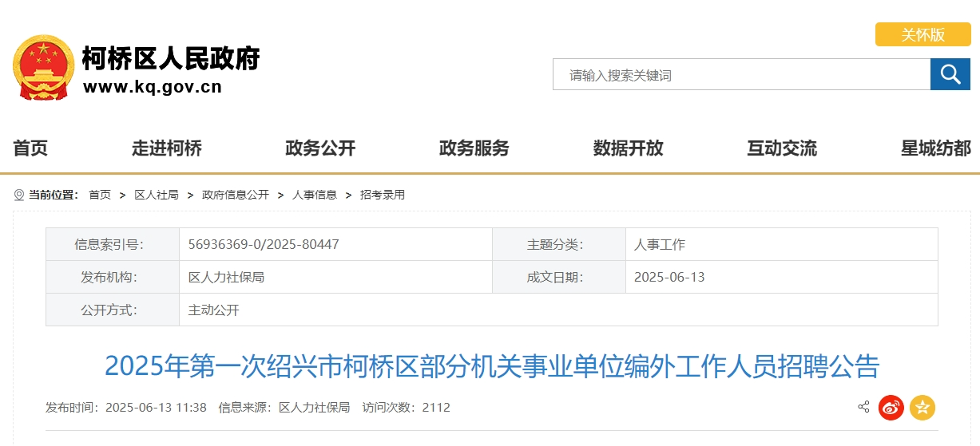
Task: Click the 成文日期 label cell
Action: pyautogui.click(x=559, y=277)
